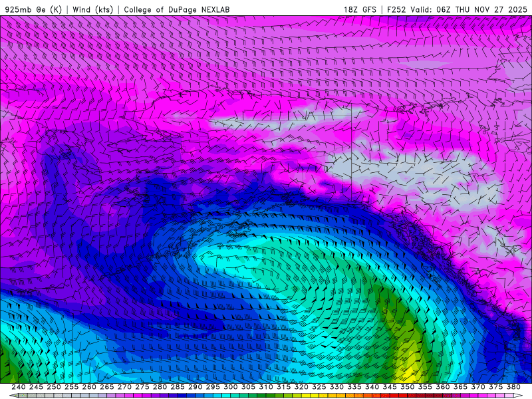Screen dimensions: 532x399
Task: Click the "06Z THU NOV 27 2025" valid time
Action: coord(481,9)
